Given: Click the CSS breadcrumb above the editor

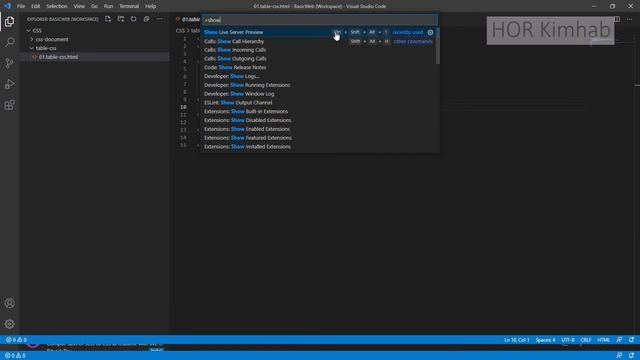Looking at the screenshot, I should point(180,31).
